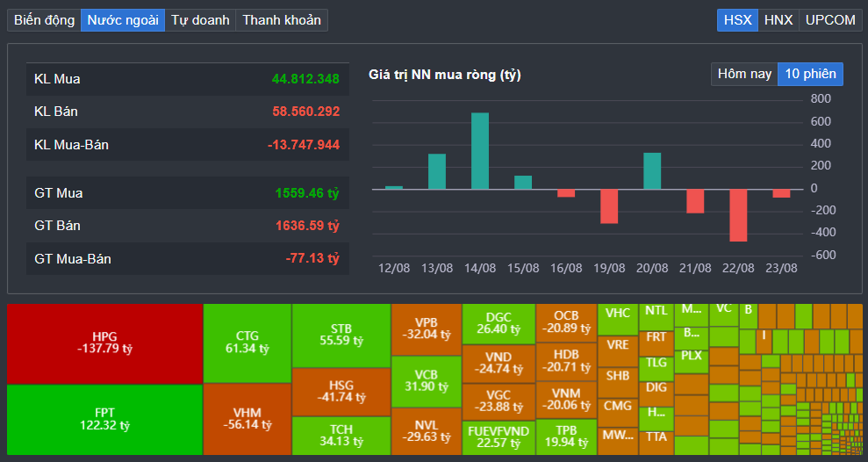Screen dimensions: 868x462
Task: Click the red 22/08 chart bar
Action: (x=738, y=214)
